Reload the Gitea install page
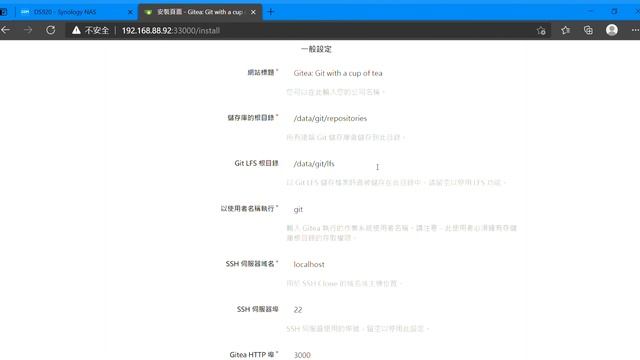The width and height of the screenshot is (640, 360). click(51, 30)
